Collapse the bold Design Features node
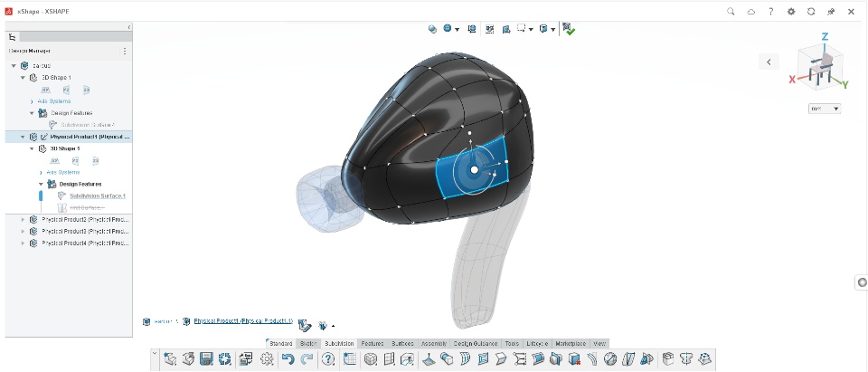Screen dimensions: 868x372 point(41,184)
